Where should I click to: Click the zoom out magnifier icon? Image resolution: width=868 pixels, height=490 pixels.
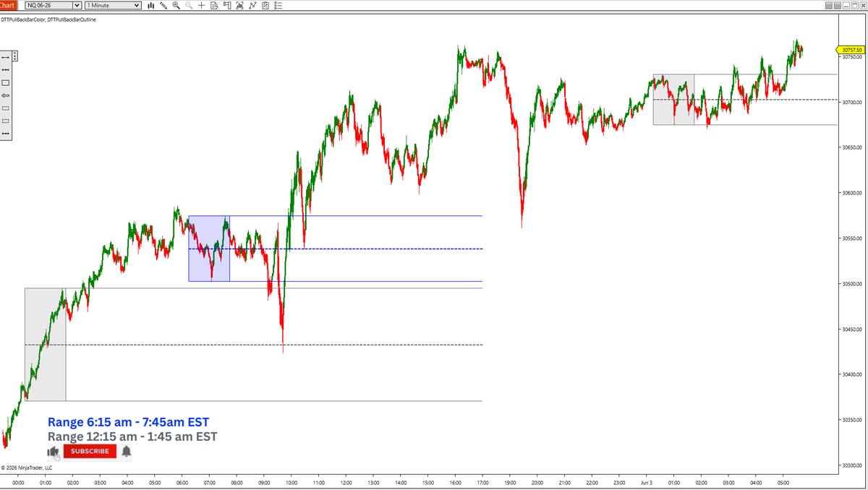pos(189,5)
